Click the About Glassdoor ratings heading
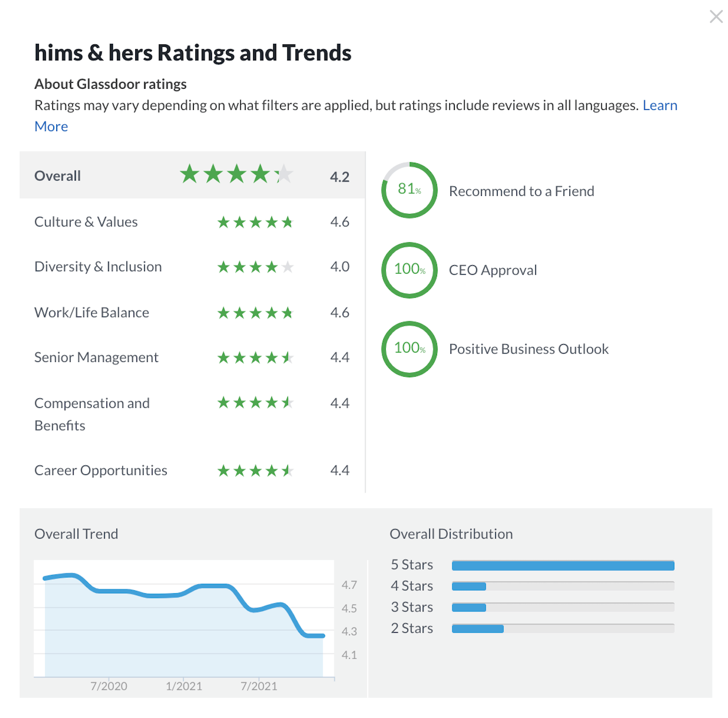Image resolution: width=728 pixels, height=718 pixels. point(110,84)
